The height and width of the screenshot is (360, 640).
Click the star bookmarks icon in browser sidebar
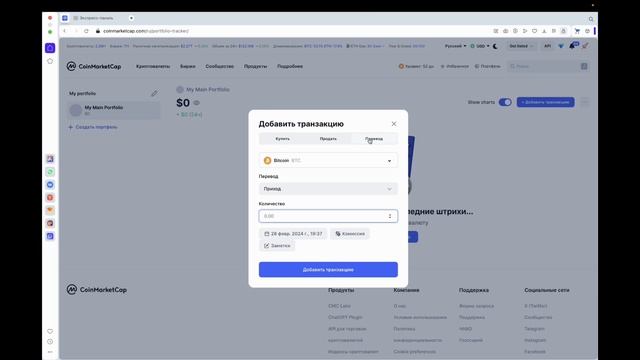tap(50, 61)
